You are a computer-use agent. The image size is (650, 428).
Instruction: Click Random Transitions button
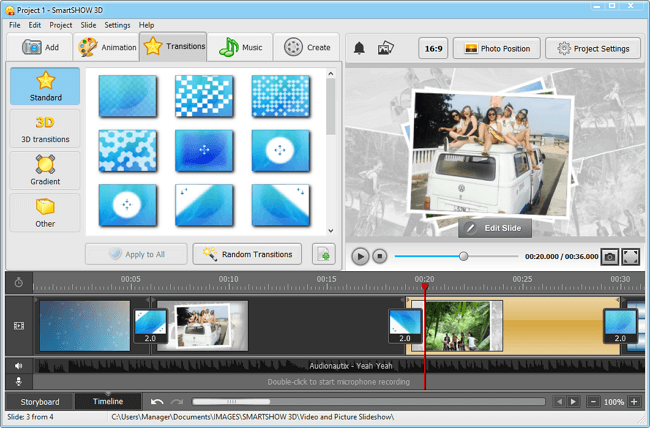(x=247, y=254)
